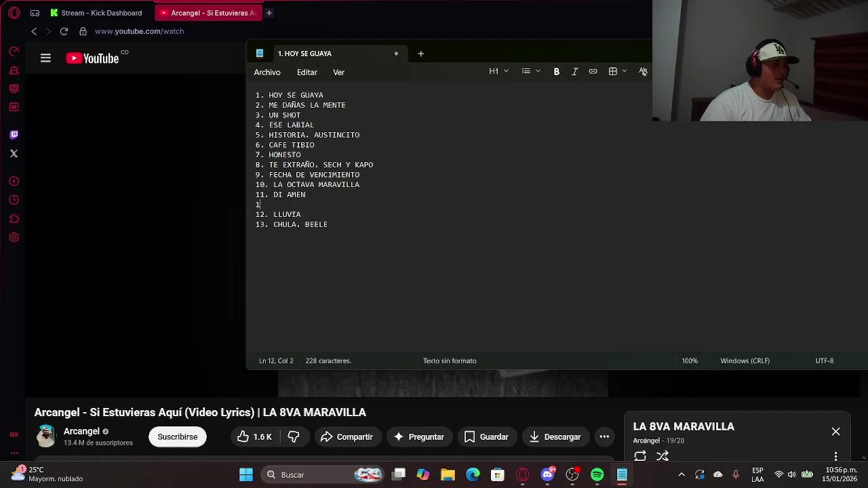868x488 pixels.
Task: Open Opera sidebar settings gear
Action: click(14, 237)
